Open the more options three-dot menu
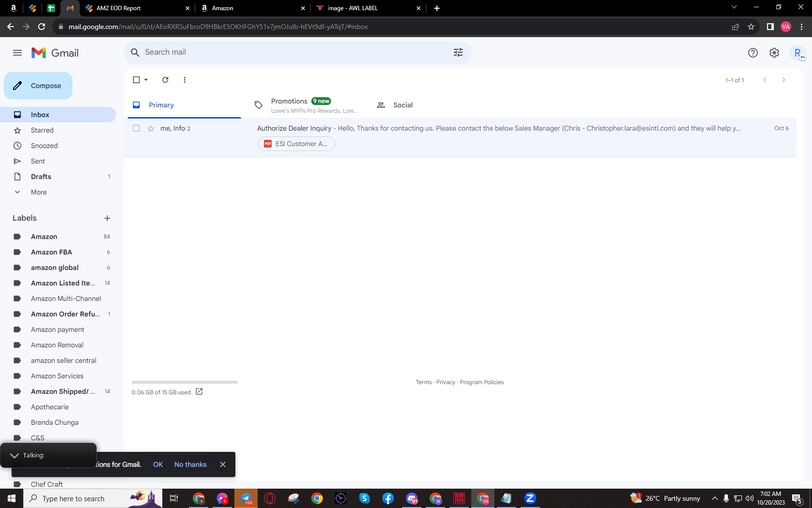 click(185, 80)
